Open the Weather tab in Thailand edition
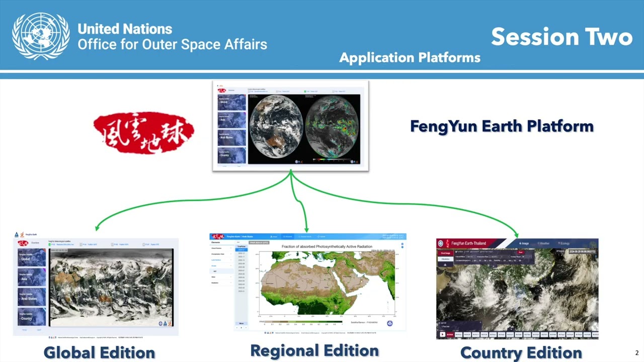The height and width of the screenshot is (362, 644). [x=544, y=243]
